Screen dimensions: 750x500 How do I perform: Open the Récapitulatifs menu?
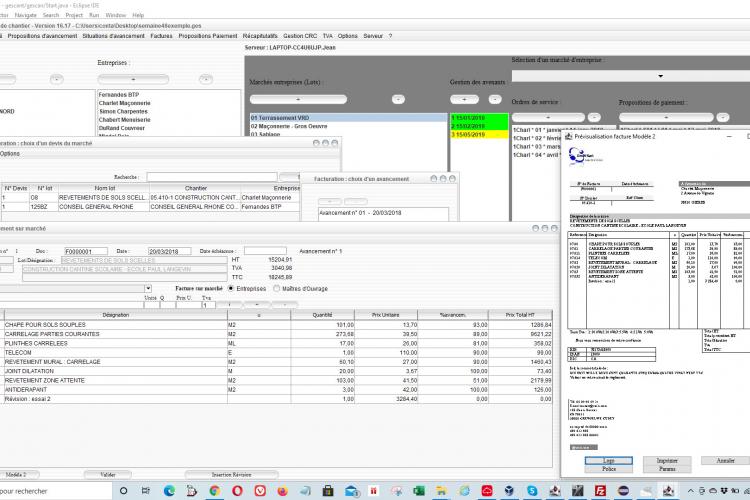click(x=260, y=36)
